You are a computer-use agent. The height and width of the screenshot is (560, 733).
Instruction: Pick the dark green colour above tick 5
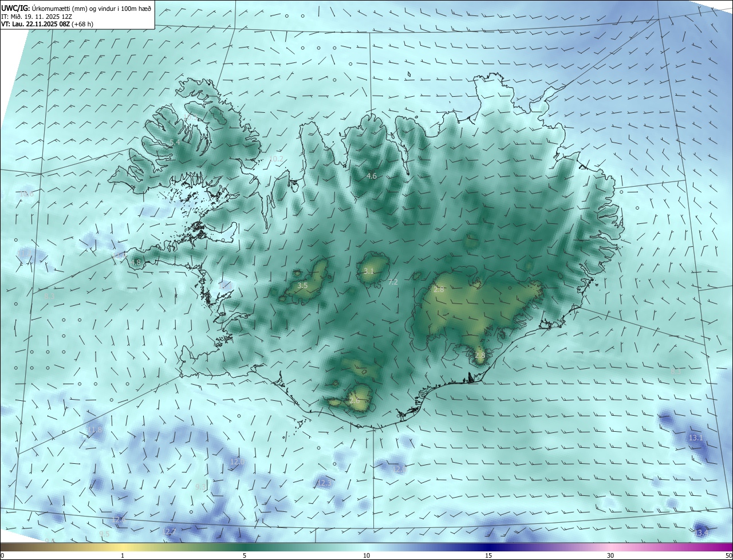(x=245, y=547)
